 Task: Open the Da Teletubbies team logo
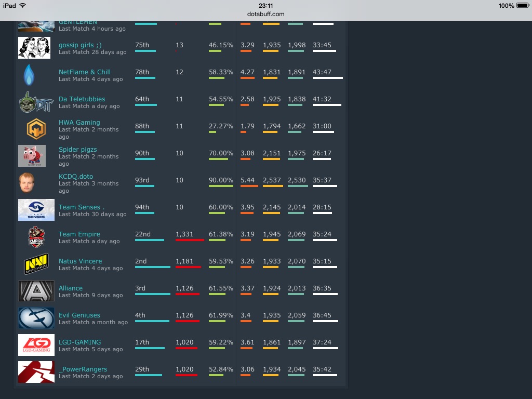[36, 102]
